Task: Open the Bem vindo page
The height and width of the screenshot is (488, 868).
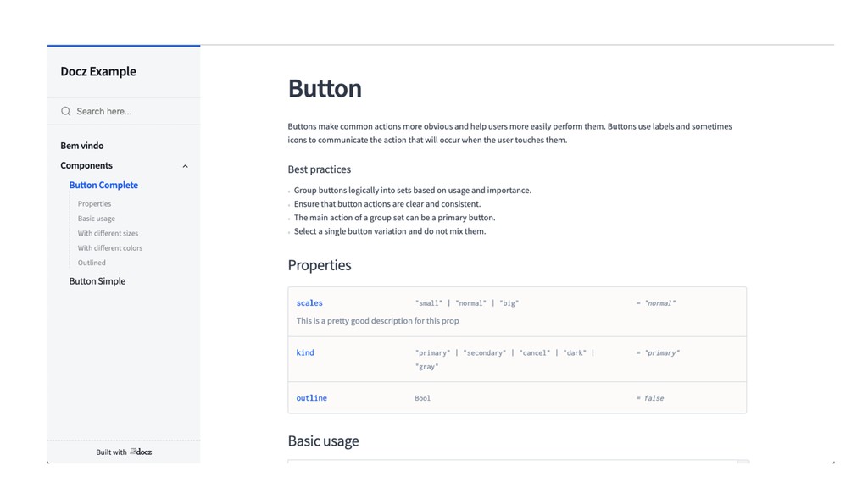Action: (x=82, y=146)
